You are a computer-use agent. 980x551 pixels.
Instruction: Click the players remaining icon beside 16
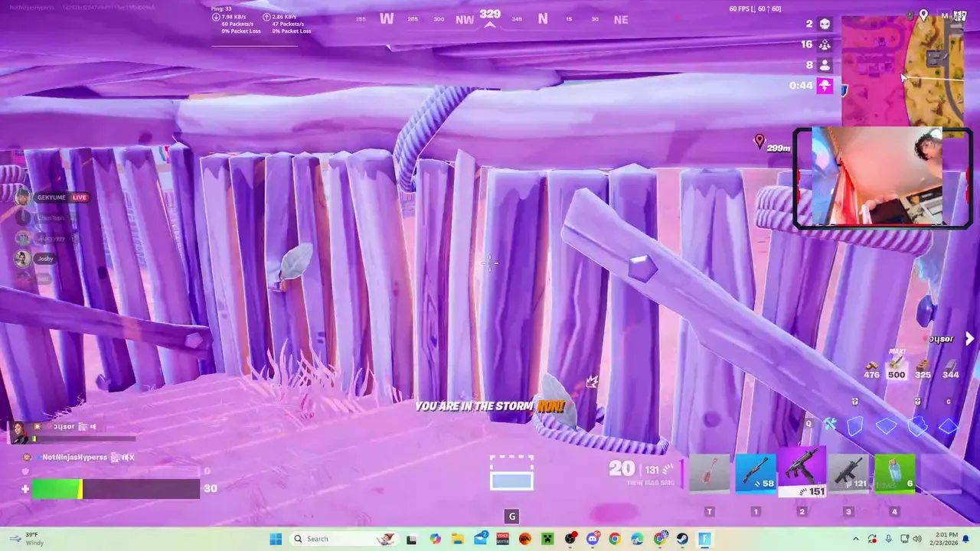(825, 44)
